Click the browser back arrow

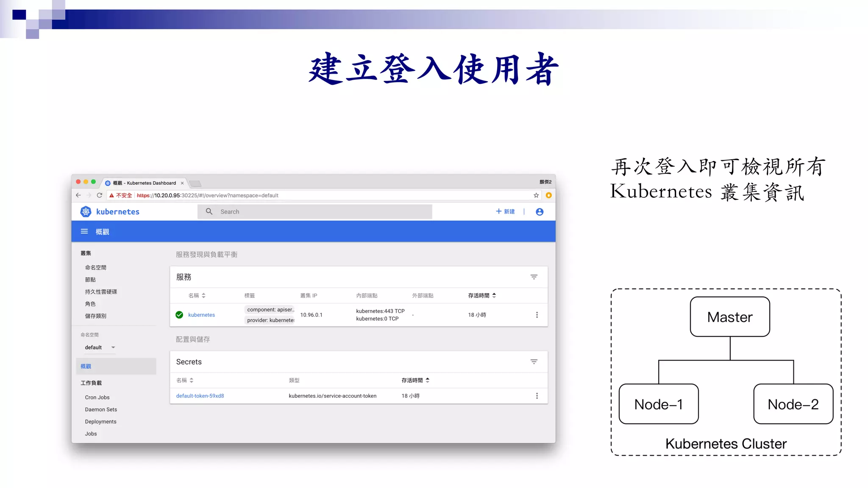point(78,195)
